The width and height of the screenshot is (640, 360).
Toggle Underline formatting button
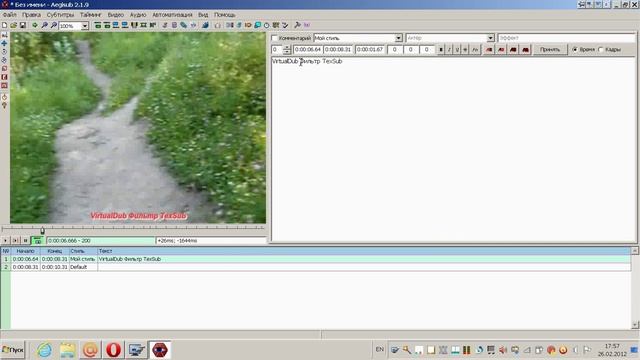coord(457,49)
